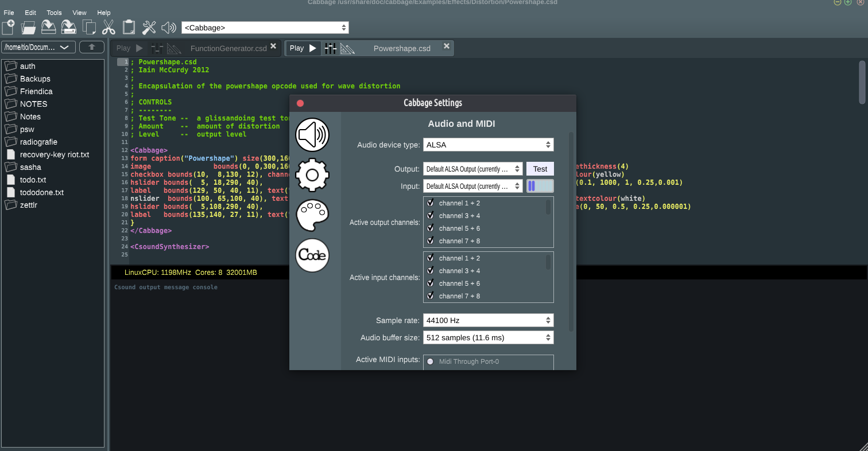
Task: Expand the Sample rate dropdown
Action: click(488, 320)
